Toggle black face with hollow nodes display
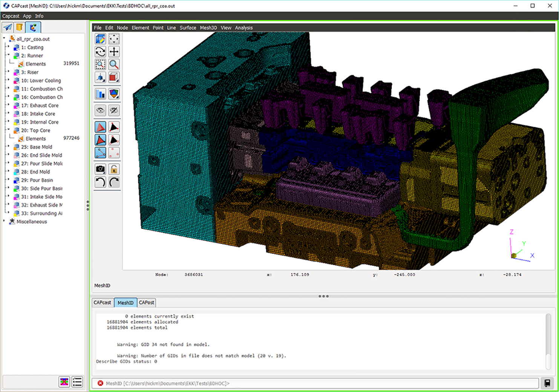The width and height of the screenshot is (559, 392). pos(114,140)
